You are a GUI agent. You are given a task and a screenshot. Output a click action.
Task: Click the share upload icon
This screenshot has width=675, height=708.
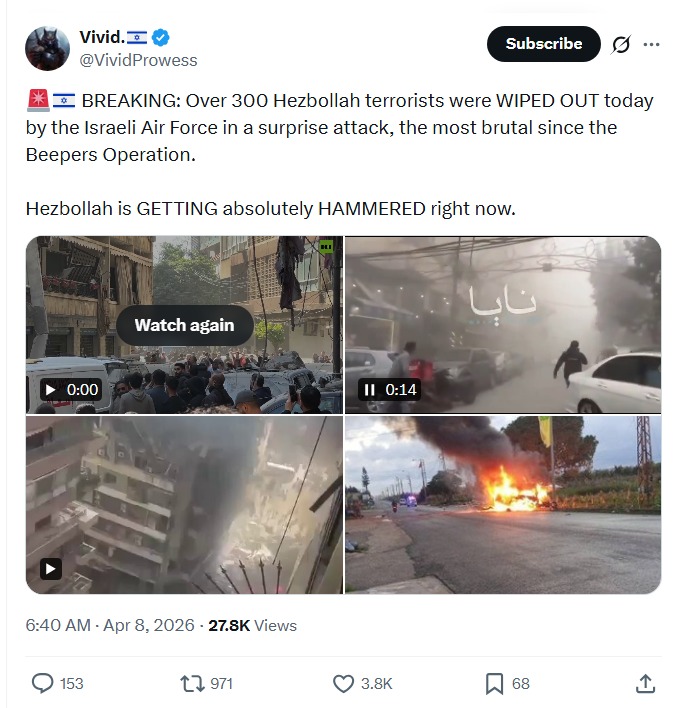click(x=645, y=684)
